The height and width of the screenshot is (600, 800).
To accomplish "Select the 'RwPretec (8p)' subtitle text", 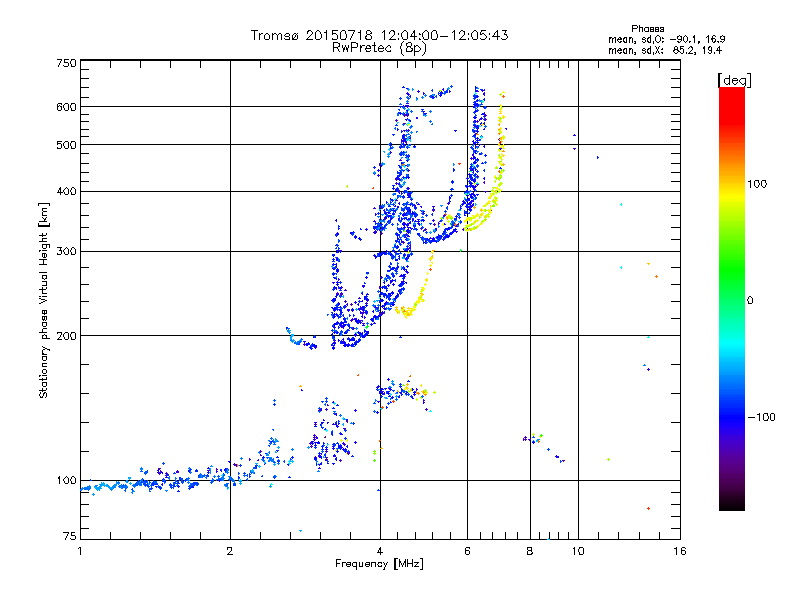I will (379, 48).
